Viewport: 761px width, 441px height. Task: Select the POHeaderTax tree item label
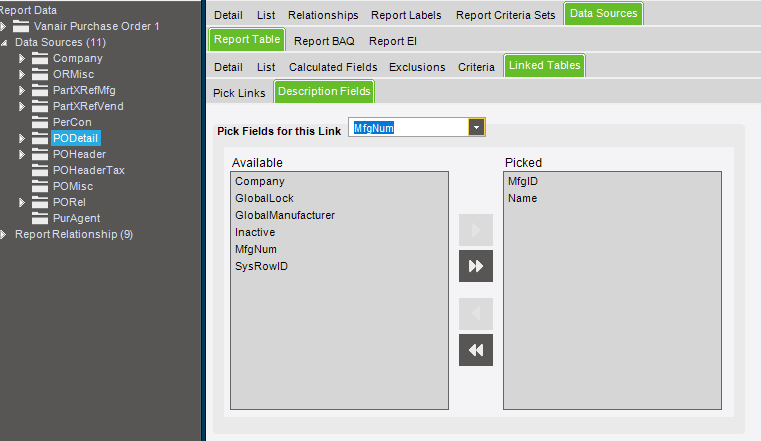pos(89,170)
